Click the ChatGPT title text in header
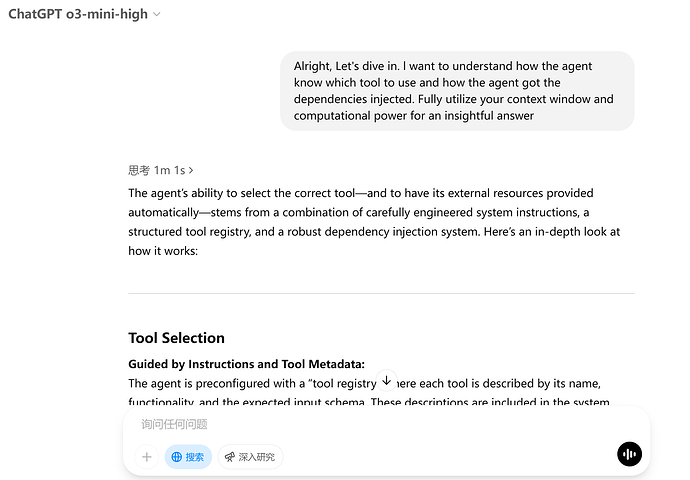This screenshot has width=690, height=480. coord(35,14)
